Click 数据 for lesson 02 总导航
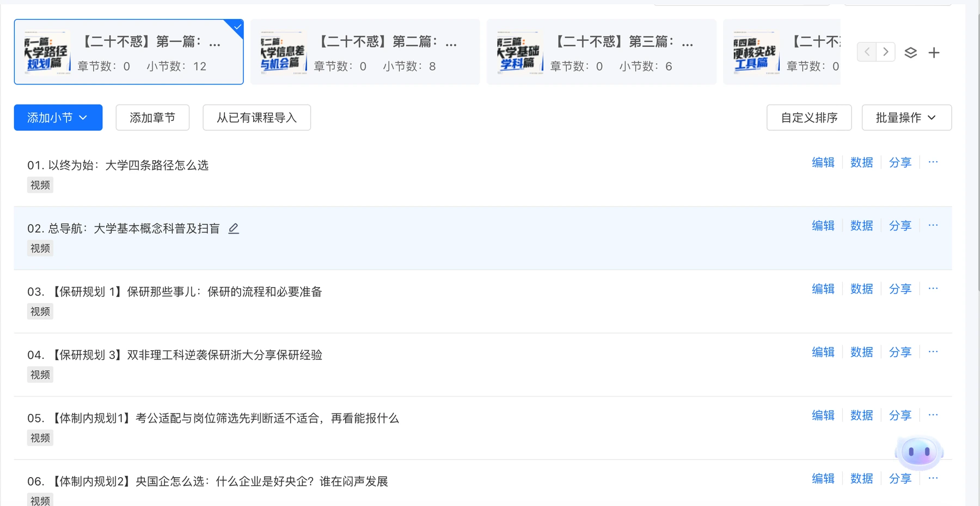 coord(862,225)
